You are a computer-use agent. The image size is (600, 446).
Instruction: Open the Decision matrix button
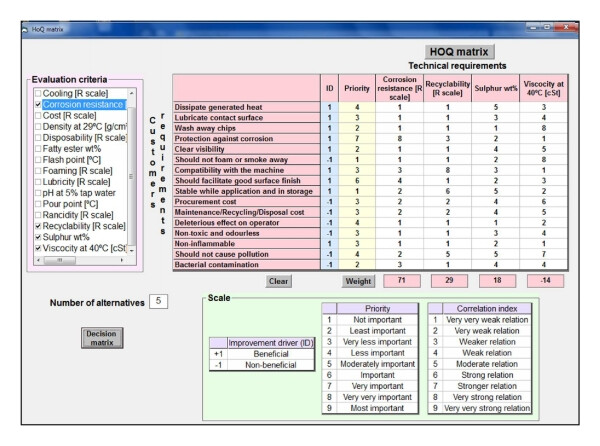click(x=102, y=338)
